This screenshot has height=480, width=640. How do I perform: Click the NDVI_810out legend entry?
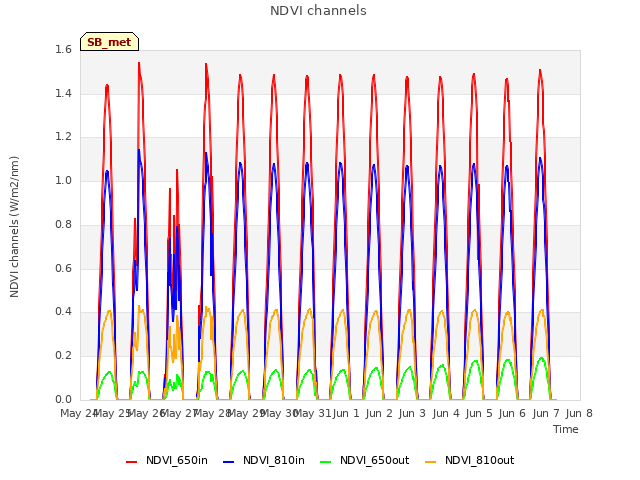[469, 460]
